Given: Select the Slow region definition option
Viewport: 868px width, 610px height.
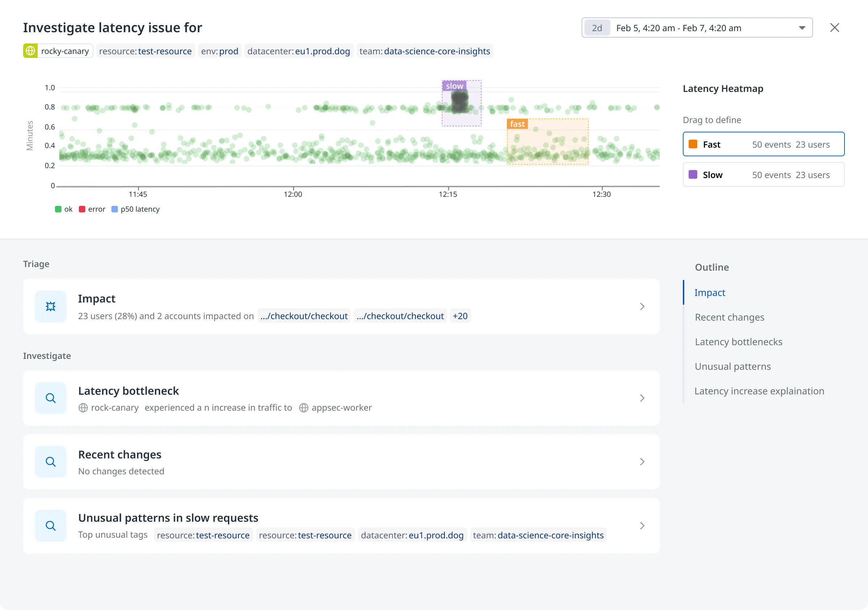Looking at the screenshot, I should [763, 175].
